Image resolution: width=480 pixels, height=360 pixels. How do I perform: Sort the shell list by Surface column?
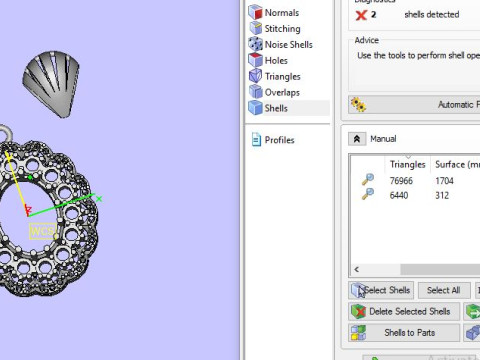[x=456, y=164]
